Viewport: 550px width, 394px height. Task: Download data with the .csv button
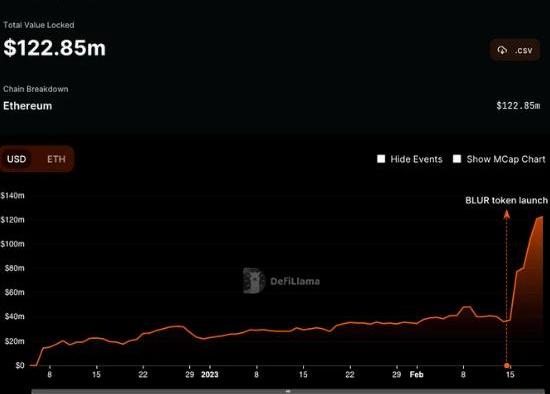point(515,50)
